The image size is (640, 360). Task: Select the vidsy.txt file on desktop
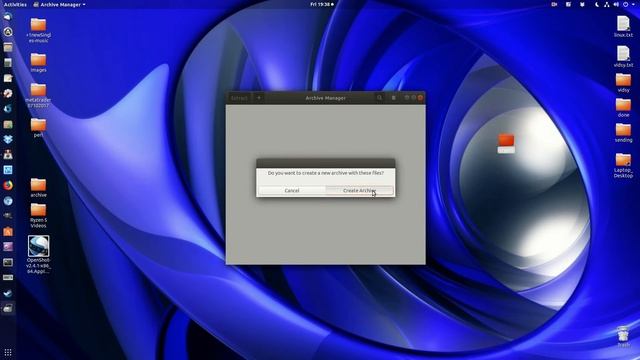(x=623, y=56)
